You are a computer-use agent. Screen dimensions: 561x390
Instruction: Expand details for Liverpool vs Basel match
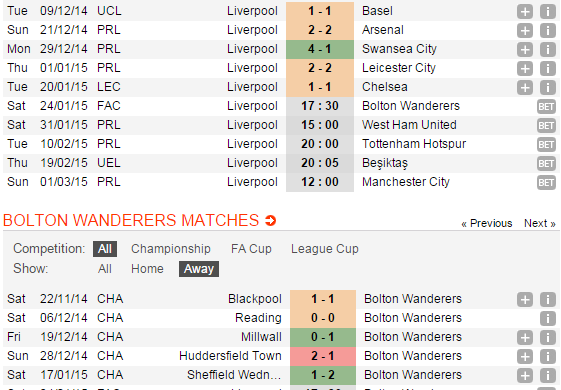[525, 11]
